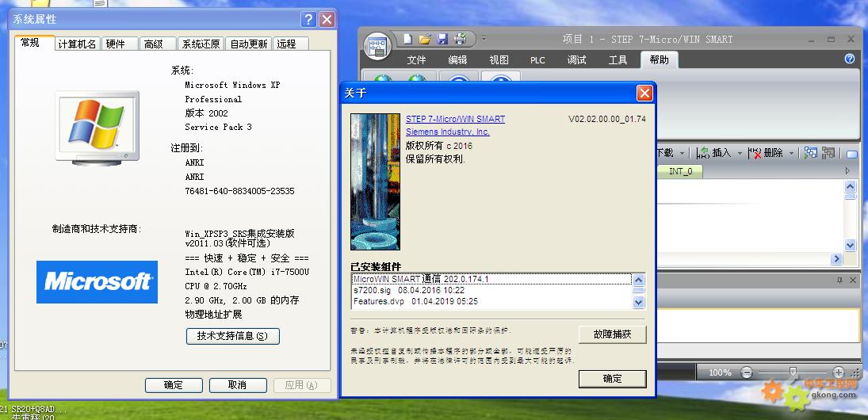The height and width of the screenshot is (420, 868).
Task: Open the Siemens Industry, Inc. link
Action: point(448,132)
